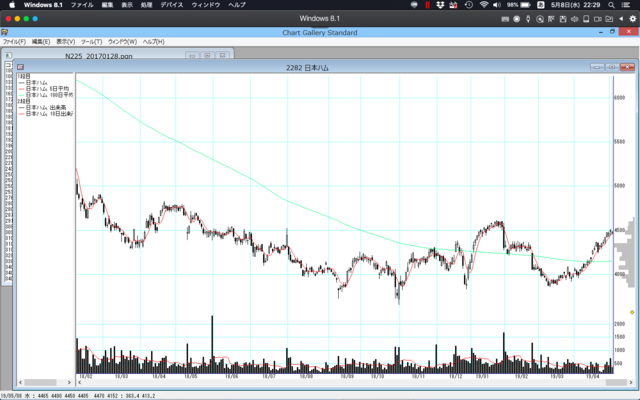This screenshot has width=640, height=400.
Task: Click the blue Coherence window button
Action: click(x=35, y=19)
